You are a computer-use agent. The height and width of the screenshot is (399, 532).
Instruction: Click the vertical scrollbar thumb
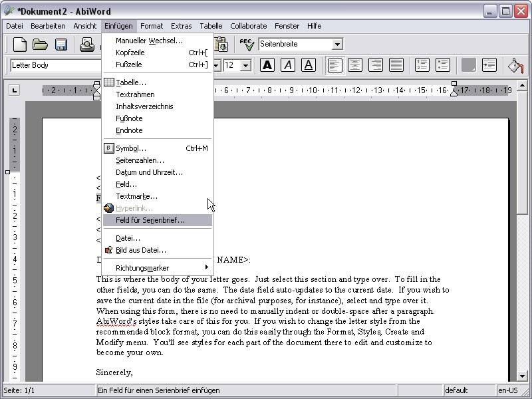pos(522,152)
